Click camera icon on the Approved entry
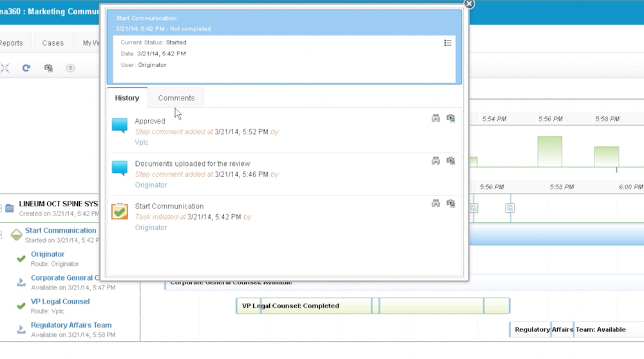 coord(451,118)
